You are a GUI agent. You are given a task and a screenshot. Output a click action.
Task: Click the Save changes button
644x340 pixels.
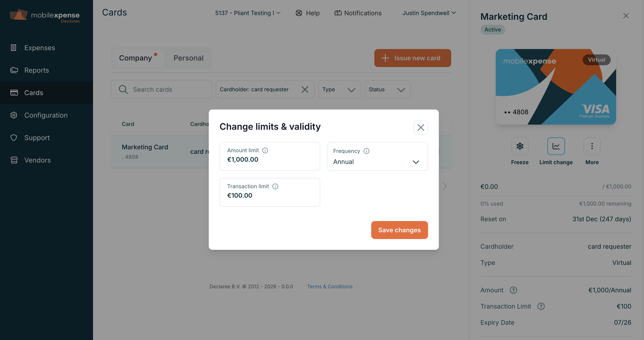coord(399,230)
